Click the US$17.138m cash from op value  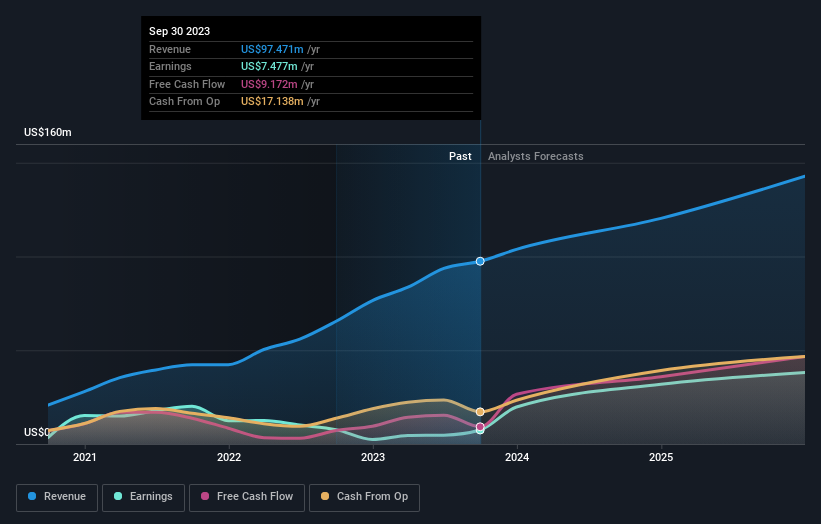[x=272, y=102]
